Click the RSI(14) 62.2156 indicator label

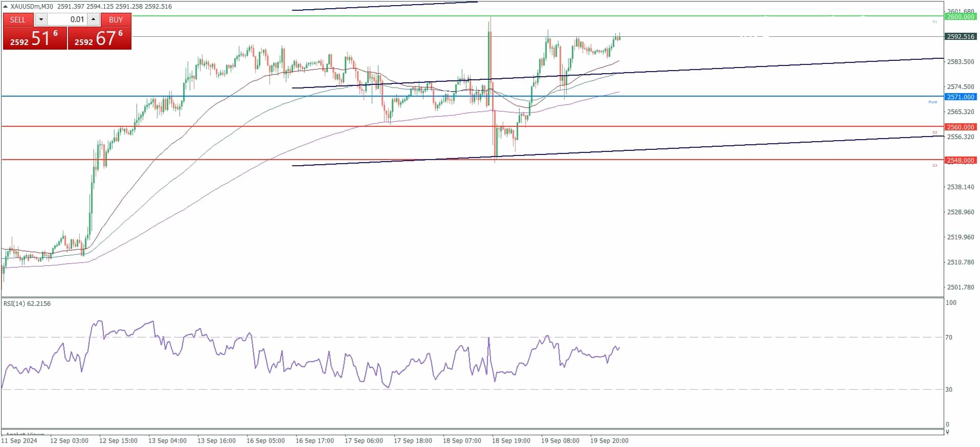(27, 303)
